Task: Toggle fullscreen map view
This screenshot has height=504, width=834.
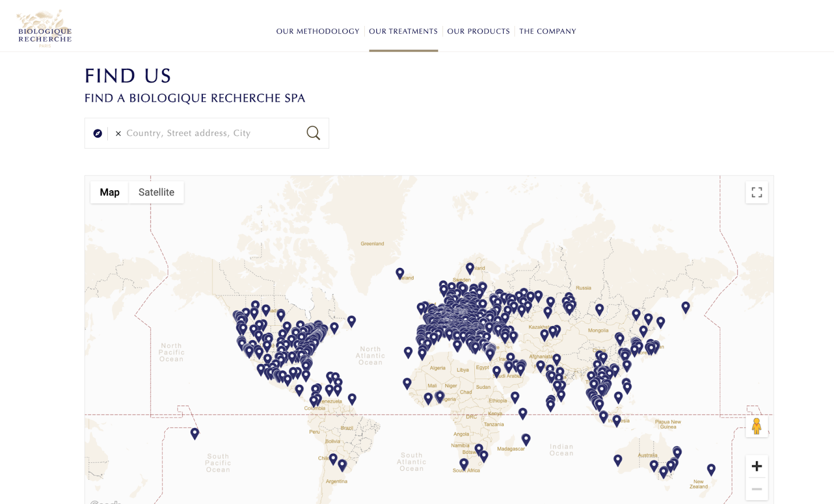Action: click(x=757, y=192)
